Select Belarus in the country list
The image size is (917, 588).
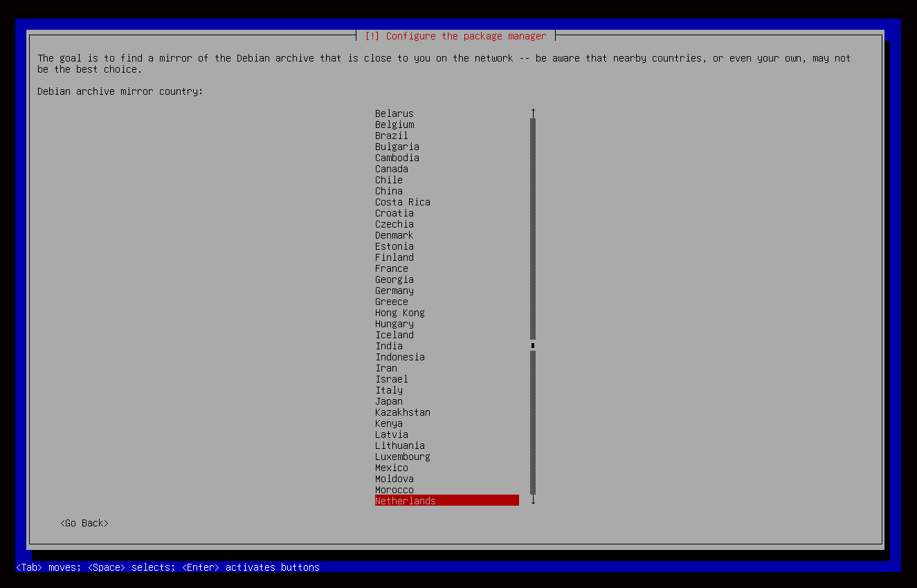[394, 113]
